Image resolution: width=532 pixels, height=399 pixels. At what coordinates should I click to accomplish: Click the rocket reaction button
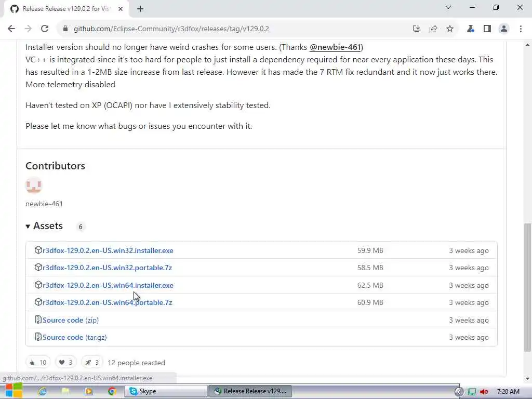coord(92,363)
